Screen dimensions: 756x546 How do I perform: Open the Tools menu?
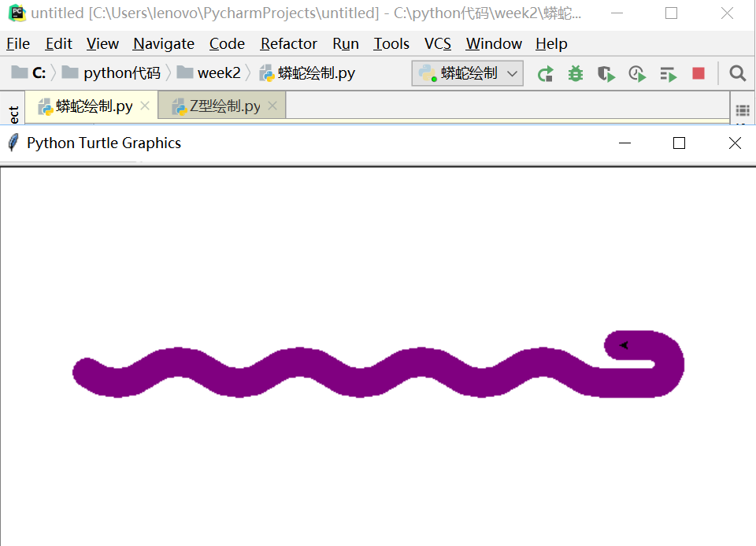[391, 44]
